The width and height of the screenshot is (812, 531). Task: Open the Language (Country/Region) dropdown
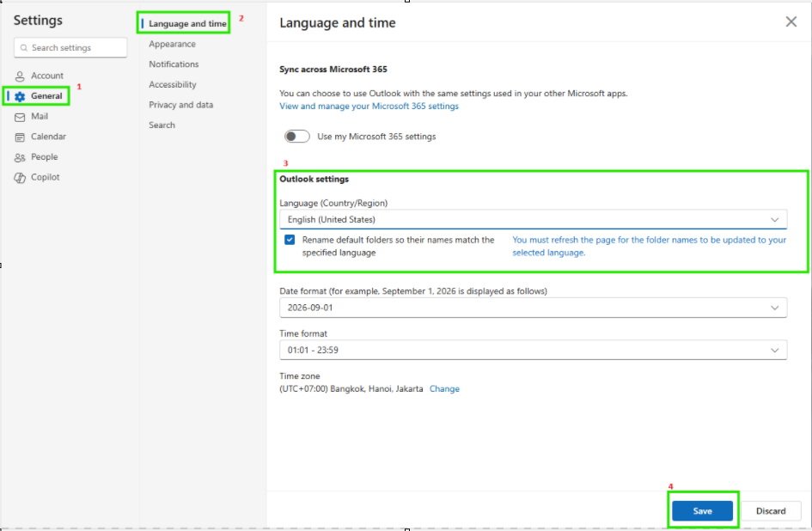[533, 220]
